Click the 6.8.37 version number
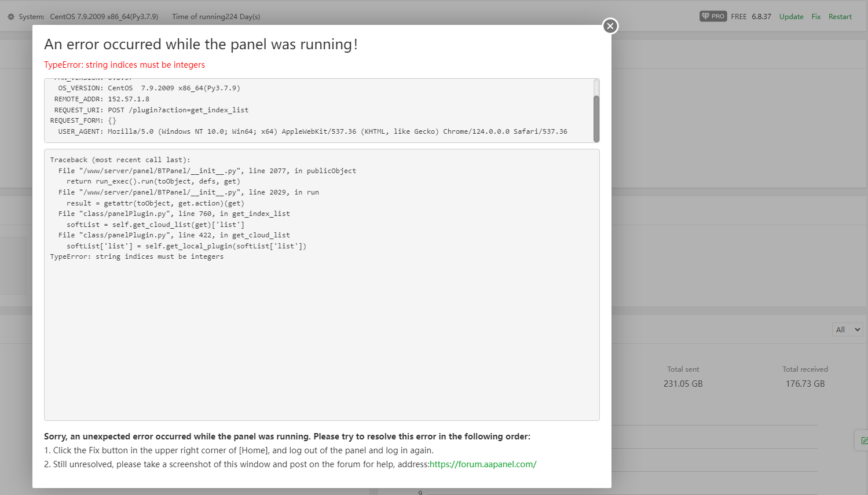 (x=761, y=17)
